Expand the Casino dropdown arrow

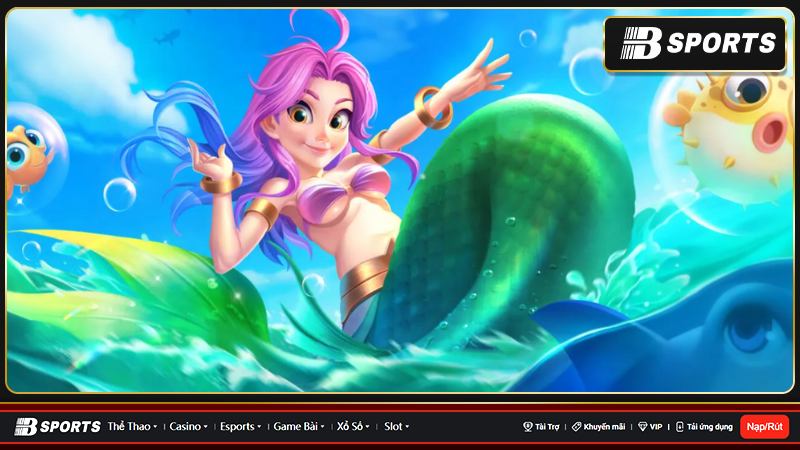click(205, 427)
